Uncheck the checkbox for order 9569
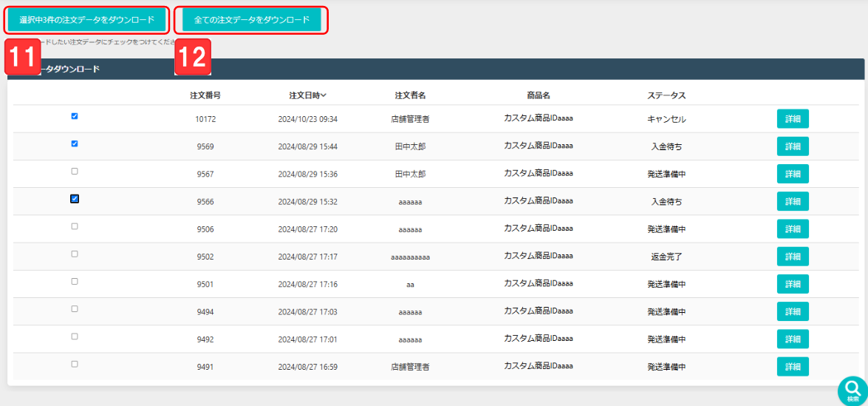 [75, 143]
